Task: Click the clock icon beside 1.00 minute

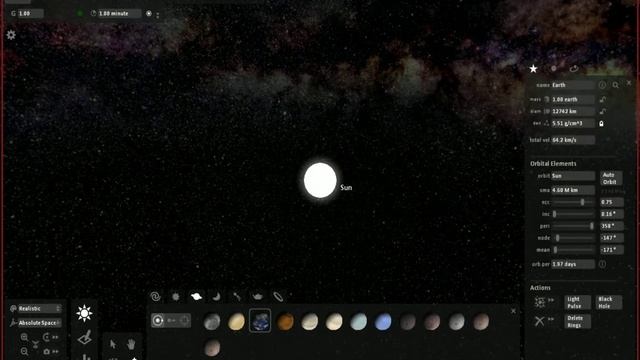Action: pyautogui.click(x=93, y=13)
